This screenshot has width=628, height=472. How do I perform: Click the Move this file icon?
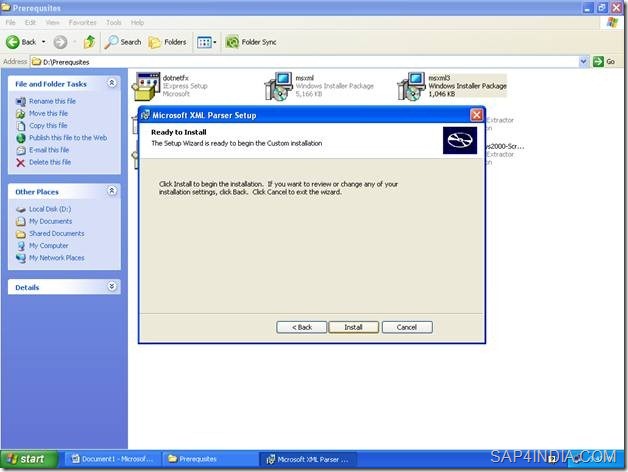point(21,114)
